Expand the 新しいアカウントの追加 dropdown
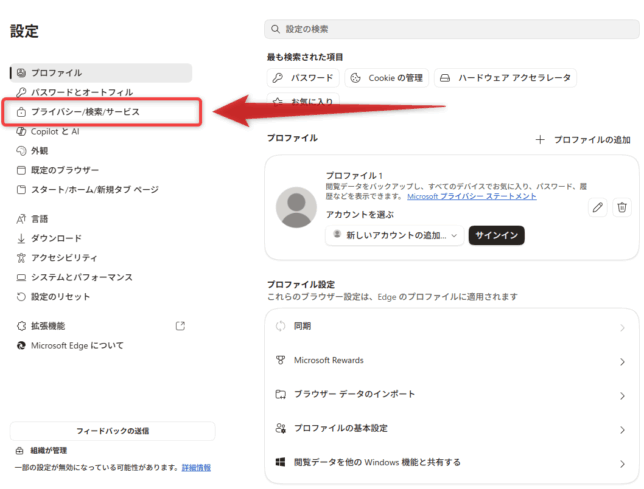Viewport: 644px width, 489px height. [x=395, y=235]
